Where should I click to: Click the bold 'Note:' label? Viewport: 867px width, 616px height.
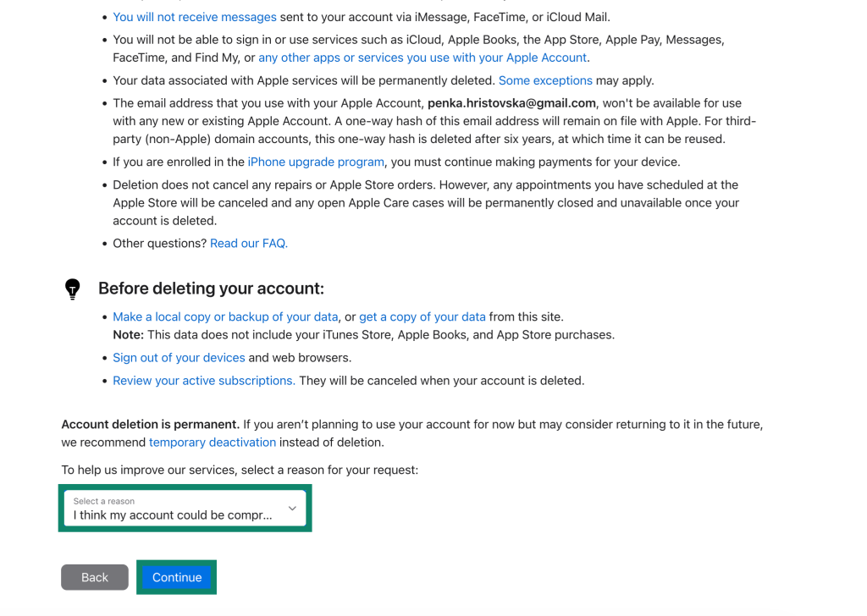[129, 335]
